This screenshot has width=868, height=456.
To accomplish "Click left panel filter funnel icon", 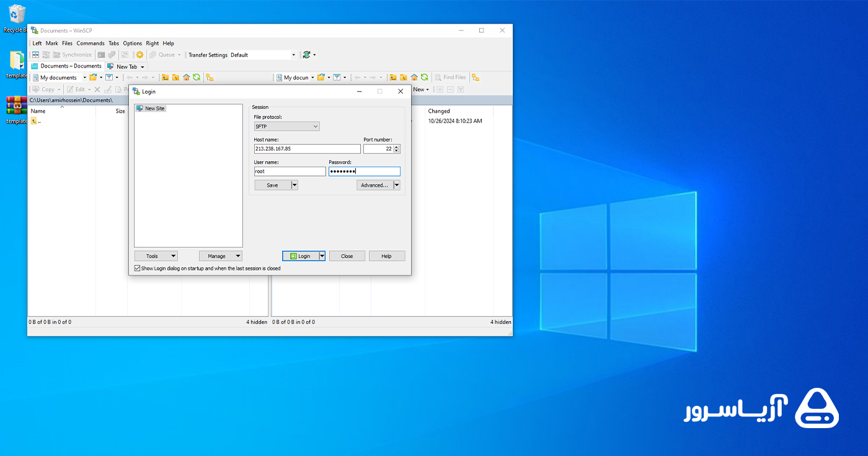I will click(x=109, y=77).
